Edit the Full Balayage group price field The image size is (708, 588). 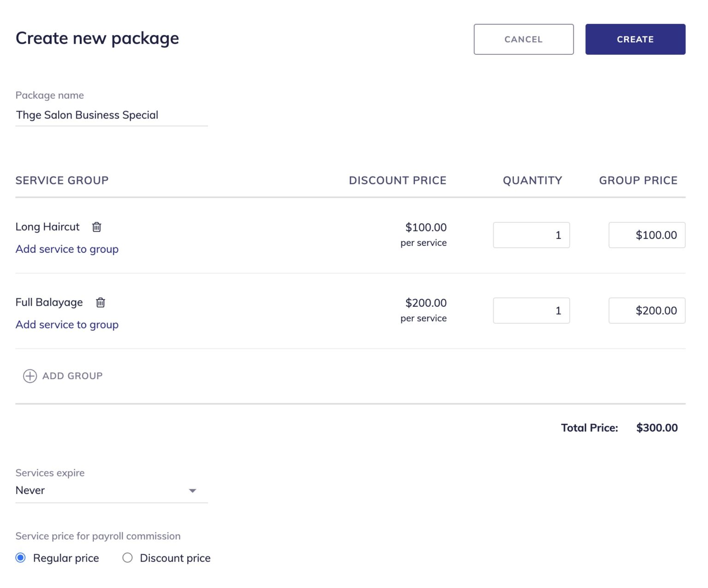point(647,311)
